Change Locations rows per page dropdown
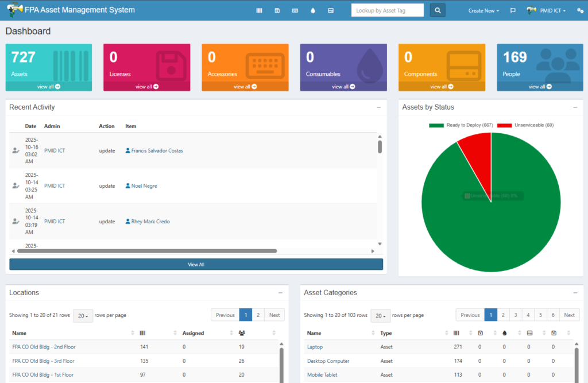 point(83,315)
